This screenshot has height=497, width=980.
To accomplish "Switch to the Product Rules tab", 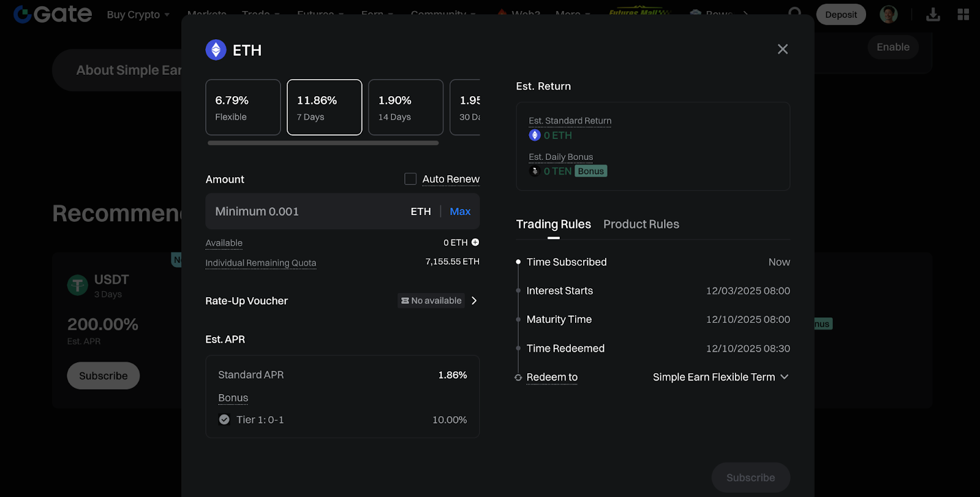I will pos(641,224).
